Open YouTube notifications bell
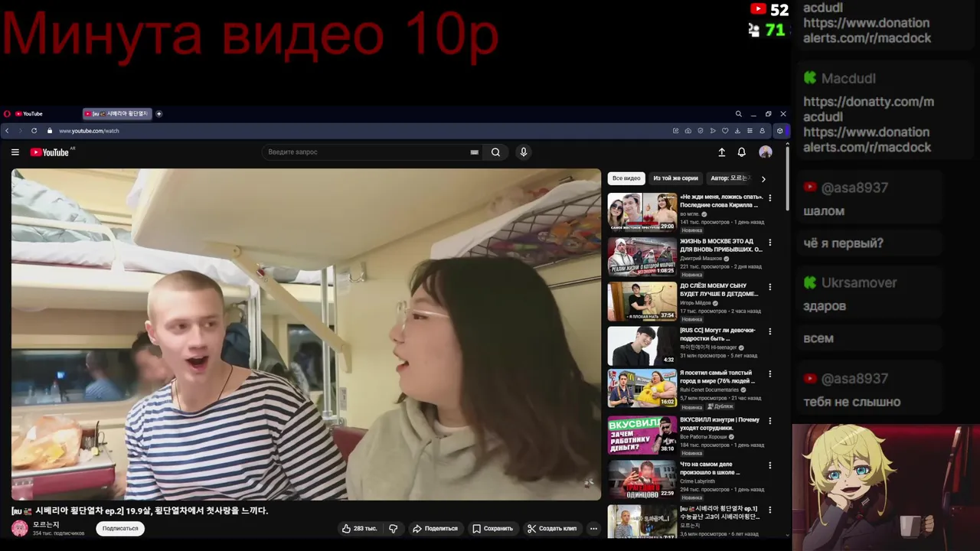Image resolution: width=980 pixels, height=551 pixels. (741, 152)
